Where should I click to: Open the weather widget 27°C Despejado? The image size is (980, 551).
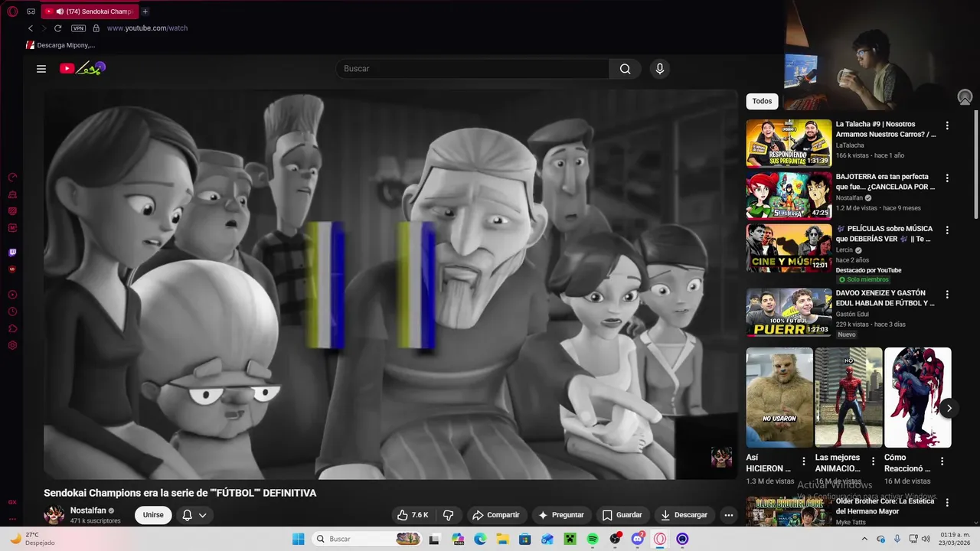click(32, 539)
